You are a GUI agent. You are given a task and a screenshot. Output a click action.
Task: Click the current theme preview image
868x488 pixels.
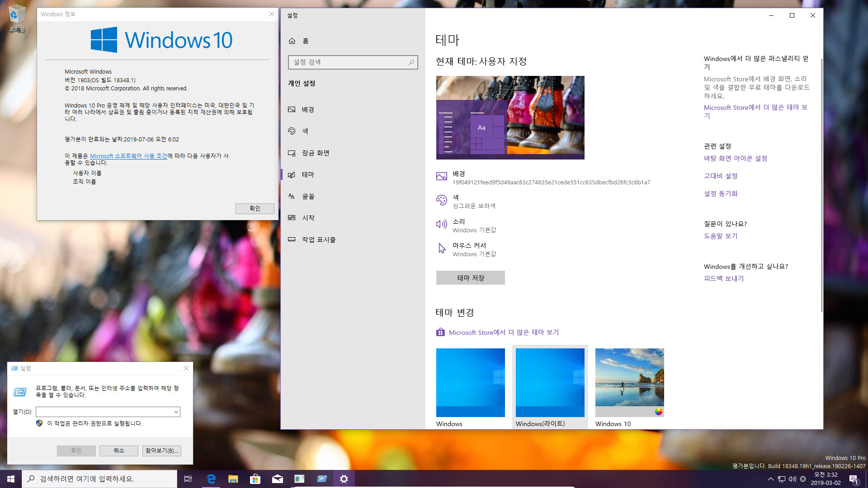click(510, 117)
